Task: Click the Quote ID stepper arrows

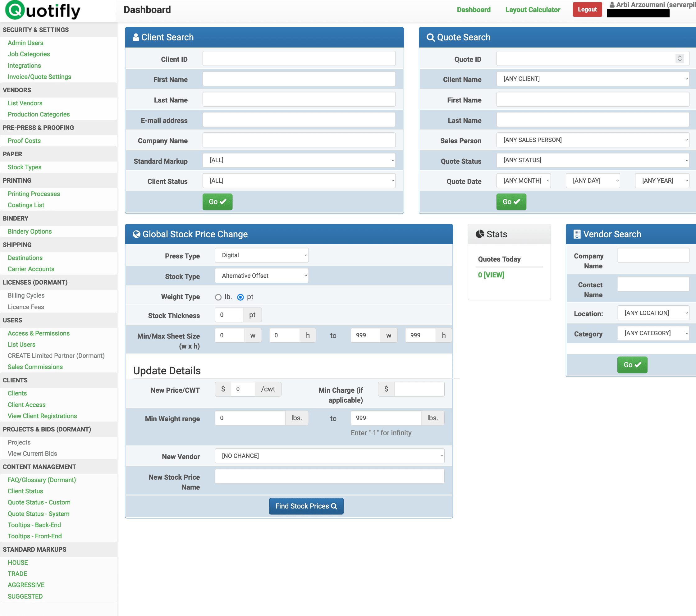Action: tap(680, 58)
